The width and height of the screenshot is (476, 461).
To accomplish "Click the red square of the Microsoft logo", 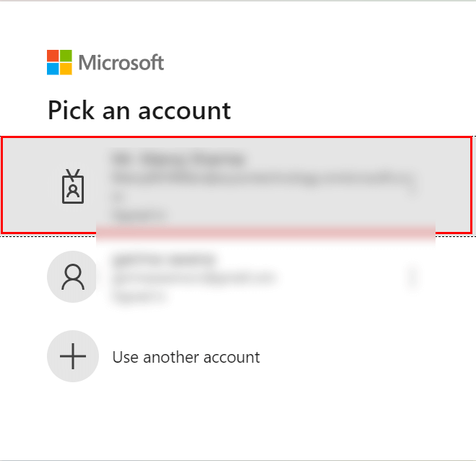I will 53,56.
